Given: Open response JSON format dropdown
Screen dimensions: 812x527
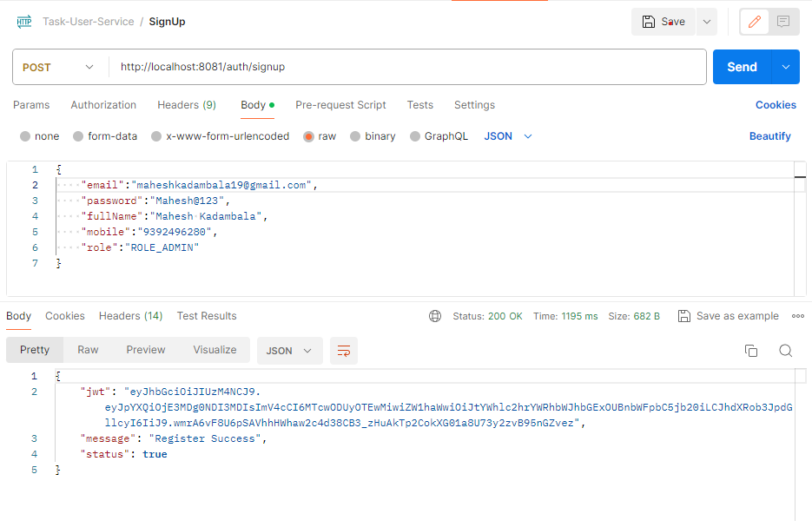Looking at the screenshot, I should [x=289, y=351].
